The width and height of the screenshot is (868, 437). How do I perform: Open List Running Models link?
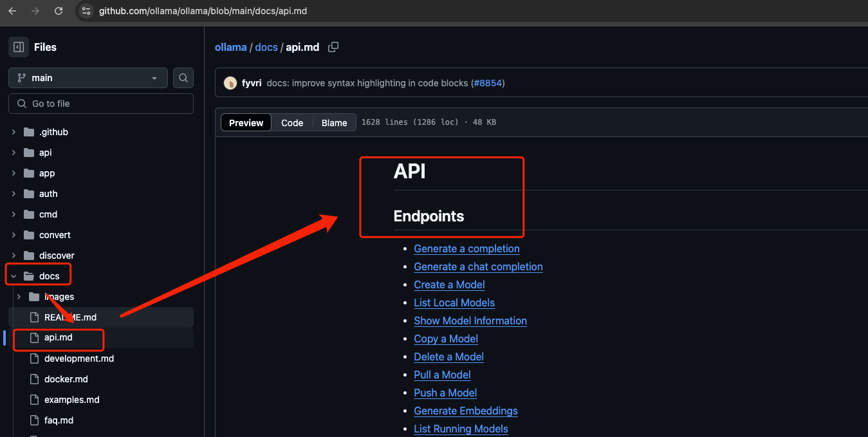461,429
